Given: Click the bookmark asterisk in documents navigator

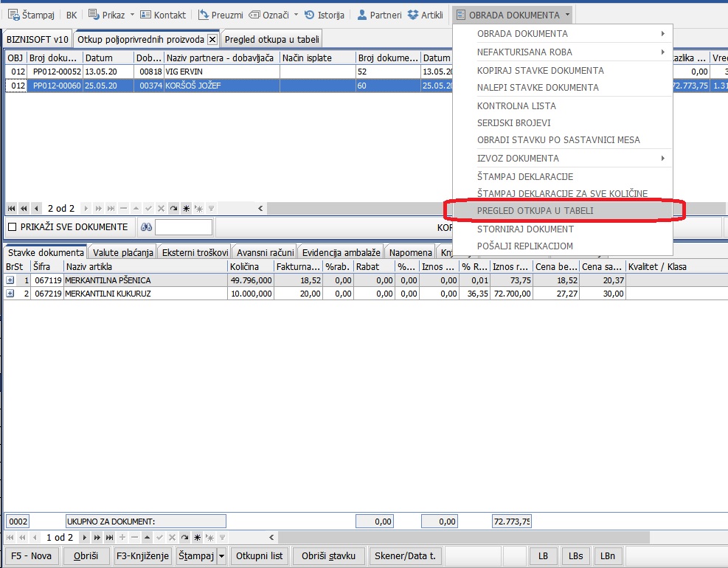Looking at the screenshot, I should click(186, 209).
